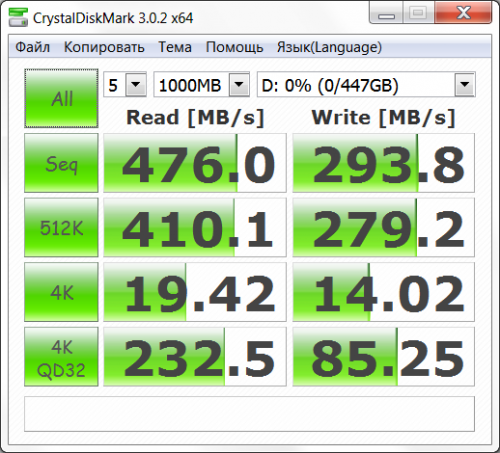Open the Язык(Language) menu
The image size is (500, 453).
pos(329,47)
